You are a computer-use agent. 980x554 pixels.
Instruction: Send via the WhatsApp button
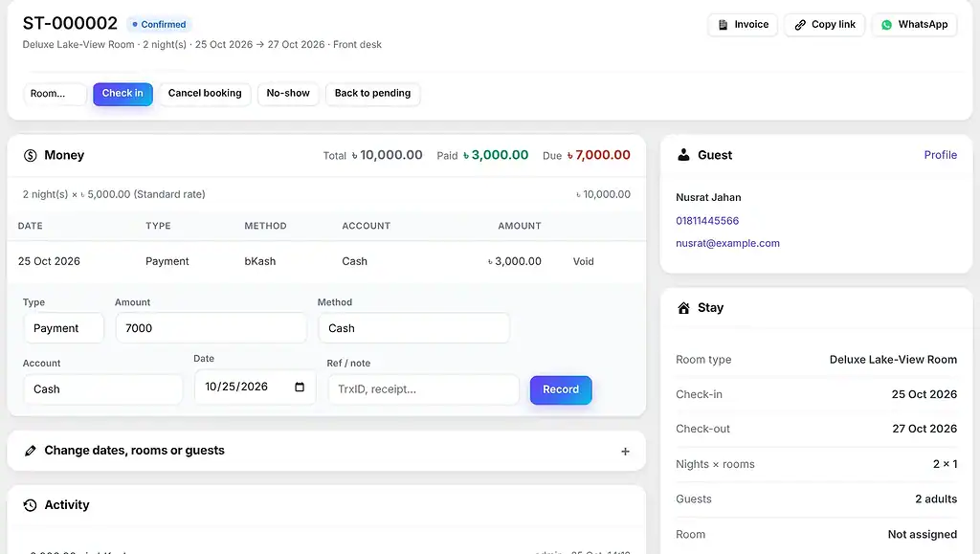(x=914, y=25)
